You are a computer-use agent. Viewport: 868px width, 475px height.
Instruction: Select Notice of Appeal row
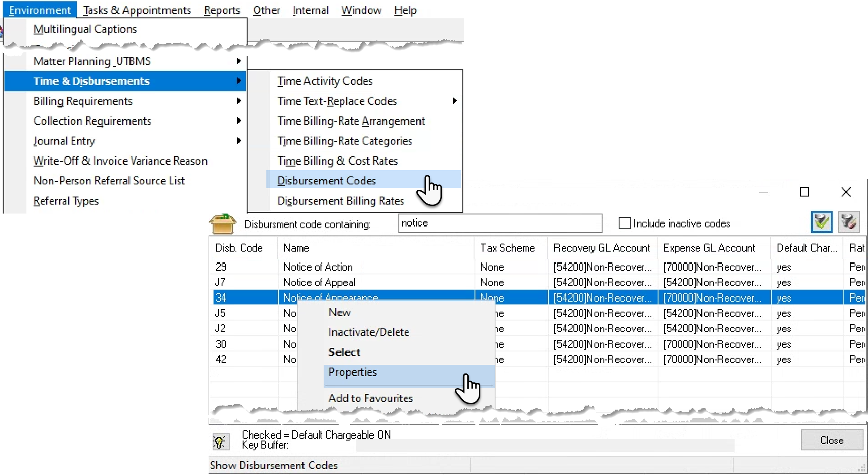537,282
